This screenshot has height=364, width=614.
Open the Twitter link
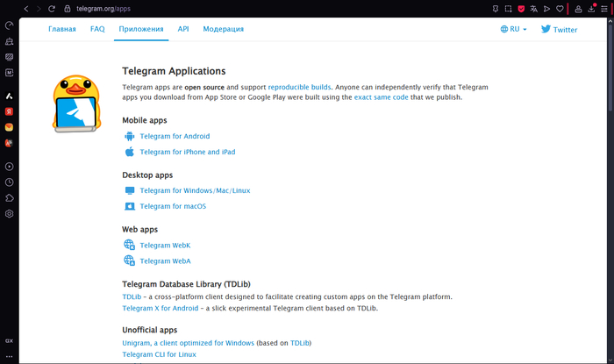559,29
